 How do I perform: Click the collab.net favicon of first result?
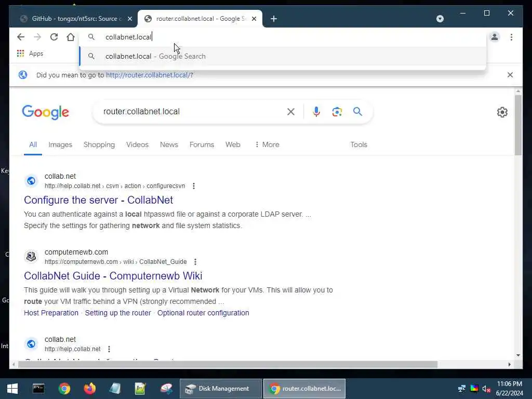pyautogui.click(x=31, y=181)
